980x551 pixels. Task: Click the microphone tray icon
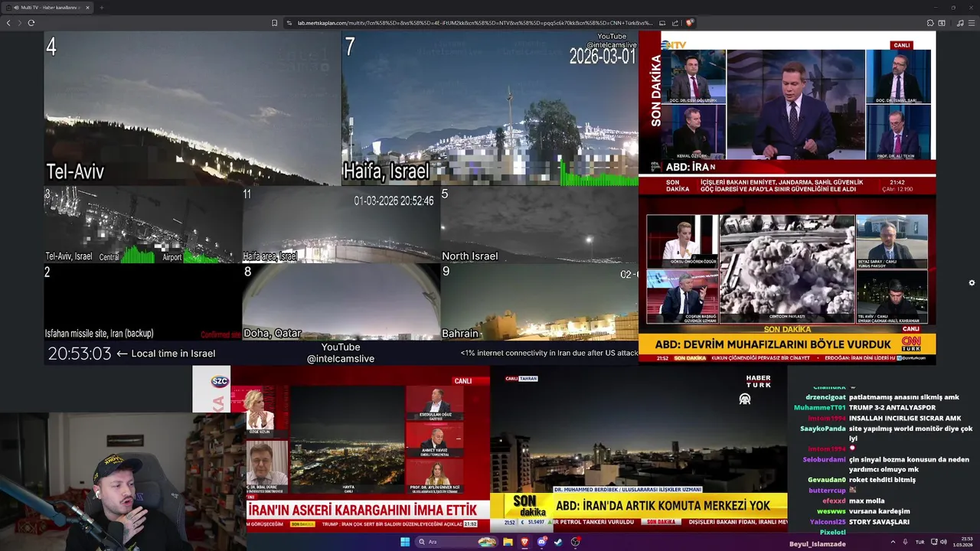905,542
